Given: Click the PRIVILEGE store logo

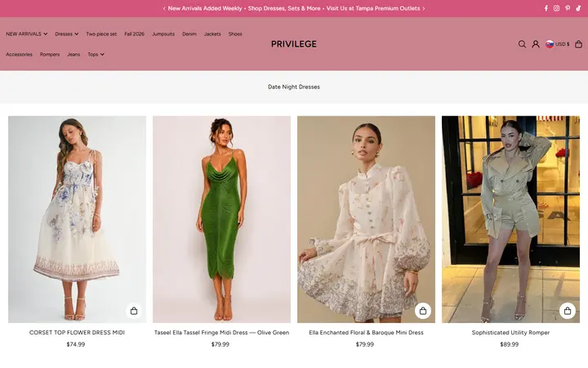Looking at the screenshot, I should point(294,44).
